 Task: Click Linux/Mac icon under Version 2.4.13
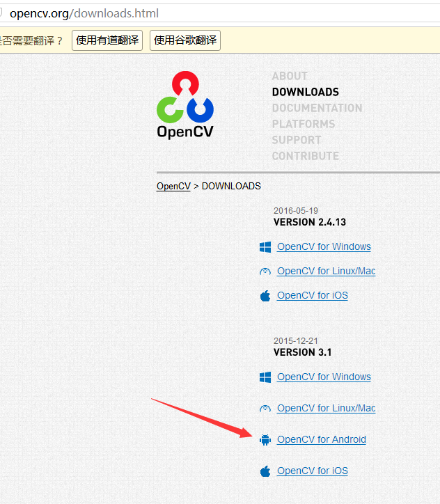pyautogui.click(x=265, y=271)
